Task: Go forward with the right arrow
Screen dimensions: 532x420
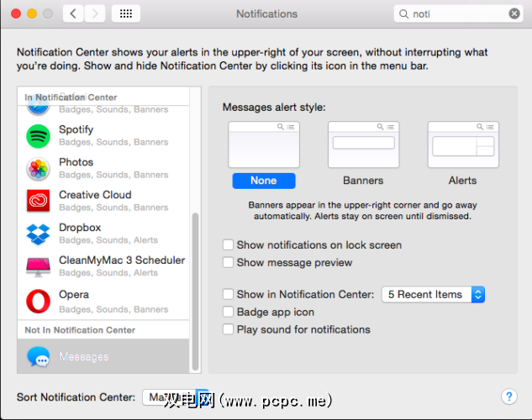Action: click(95, 13)
